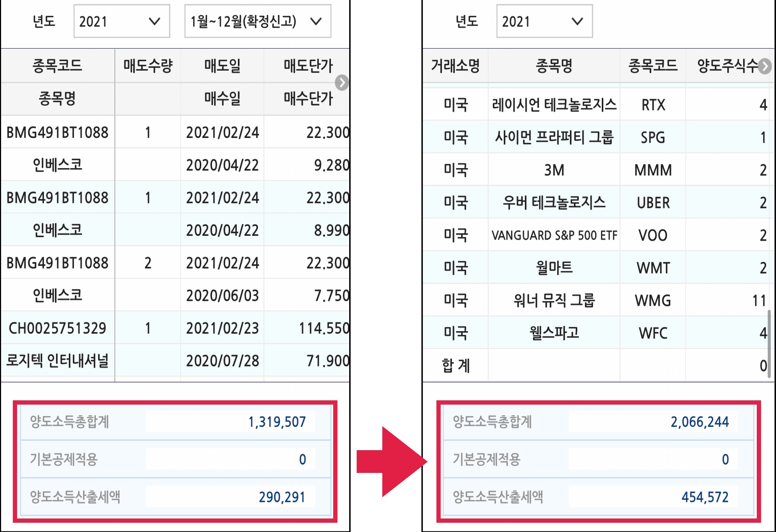776x532 pixels.
Task: Click the 매수일 column header
Action: [x=222, y=99]
